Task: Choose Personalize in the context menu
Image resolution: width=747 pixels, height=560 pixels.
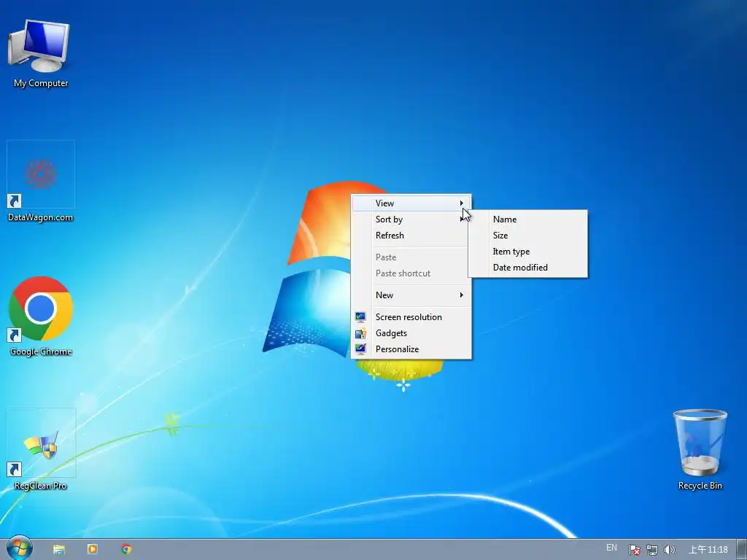Action: (x=411, y=349)
